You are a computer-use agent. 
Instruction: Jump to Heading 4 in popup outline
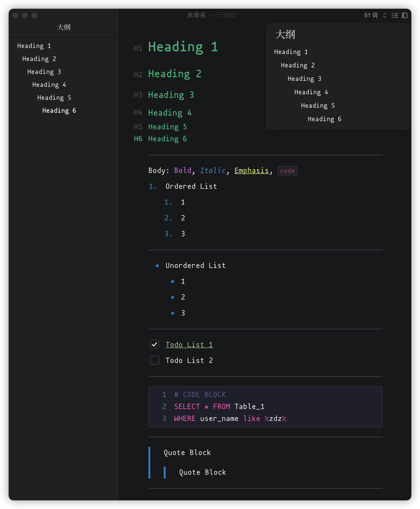click(x=311, y=92)
